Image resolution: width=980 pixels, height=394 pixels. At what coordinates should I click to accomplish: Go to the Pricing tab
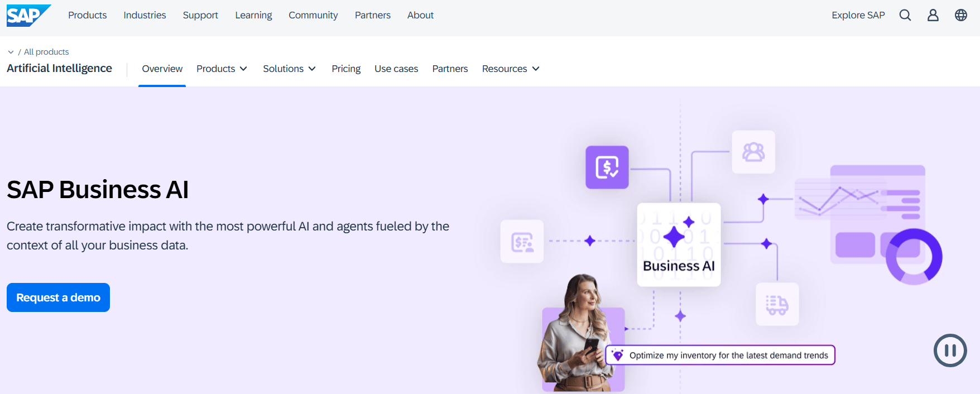click(346, 69)
